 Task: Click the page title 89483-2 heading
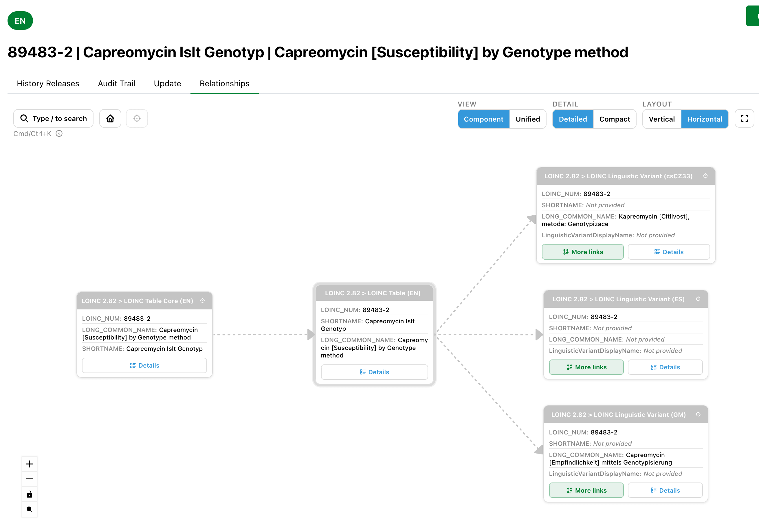pyautogui.click(x=318, y=52)
